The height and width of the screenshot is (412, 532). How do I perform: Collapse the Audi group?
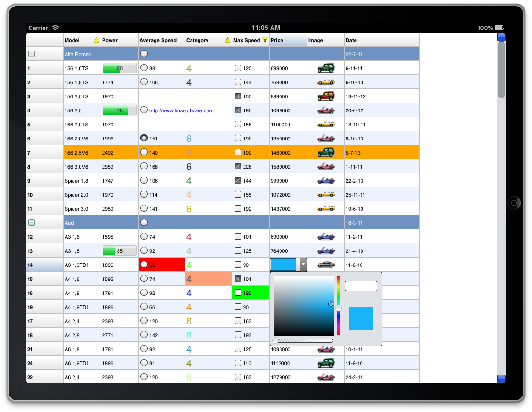[31, 223]
